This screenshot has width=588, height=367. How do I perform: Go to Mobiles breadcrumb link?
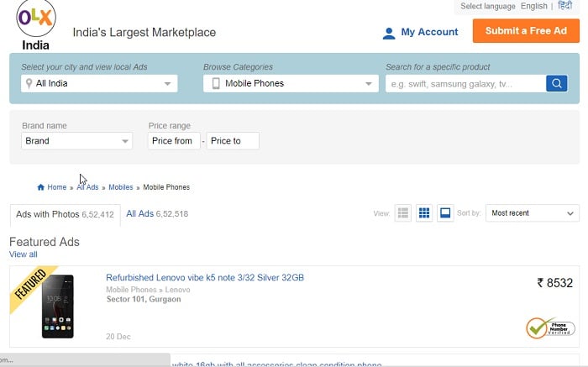point(120,187)
